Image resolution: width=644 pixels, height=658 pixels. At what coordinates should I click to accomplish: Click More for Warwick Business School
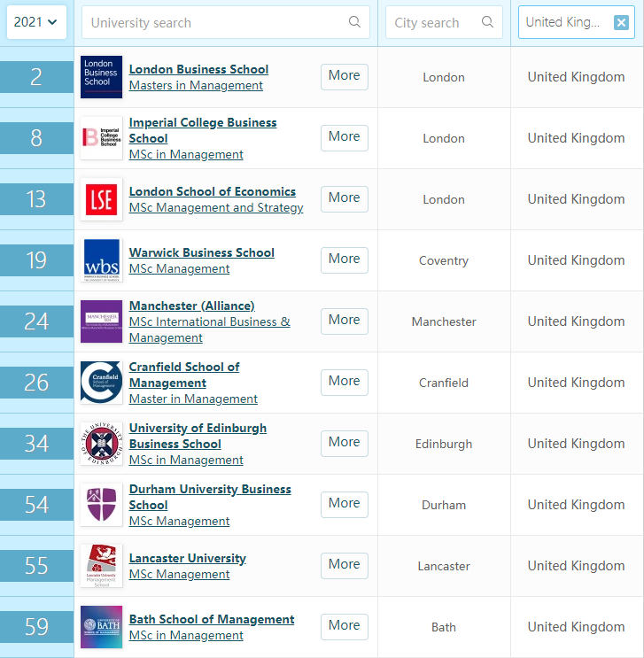pos(345,260)
